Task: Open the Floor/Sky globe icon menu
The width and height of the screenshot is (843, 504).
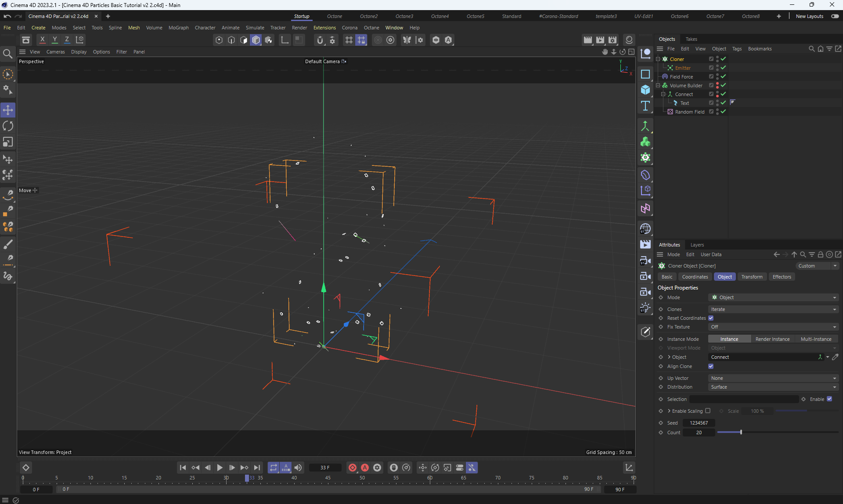Action: pyautogui.click(x=645, y=229)
